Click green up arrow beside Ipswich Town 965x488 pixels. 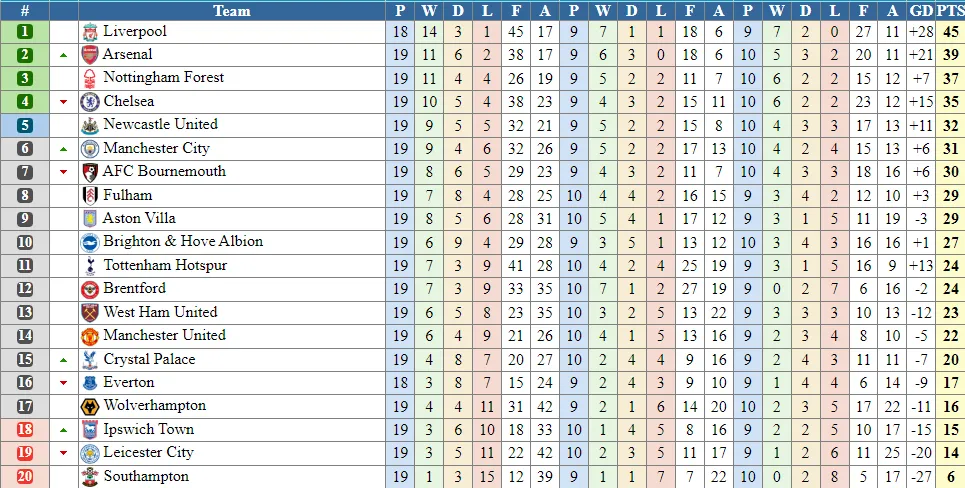[x=64, y=430]
